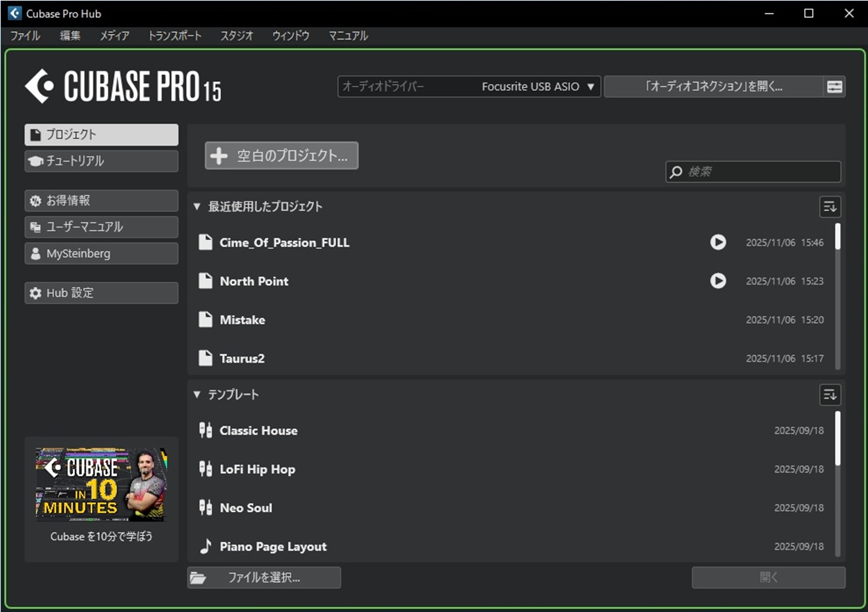Click the audio connections settings icon
This screenshot has height=612, width=868.
835,87
